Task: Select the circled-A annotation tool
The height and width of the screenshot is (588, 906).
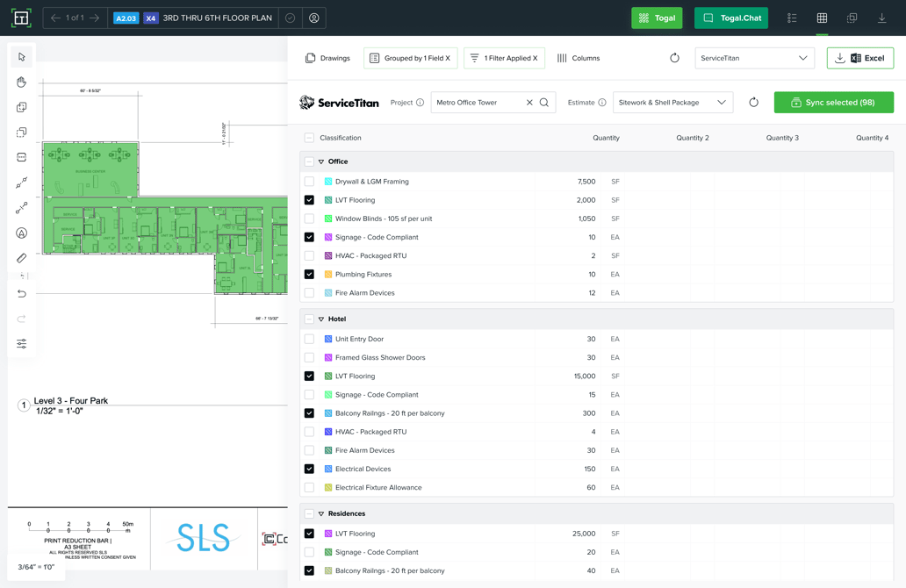Action: (21, 233)
